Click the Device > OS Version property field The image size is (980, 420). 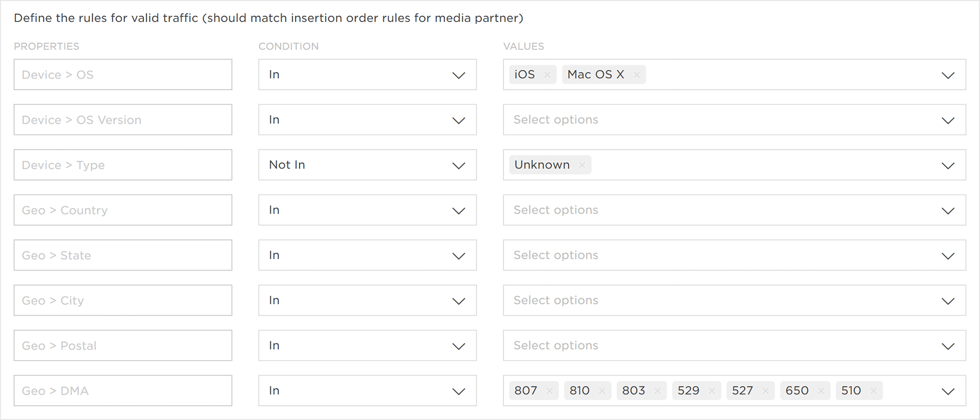(123, 120)
